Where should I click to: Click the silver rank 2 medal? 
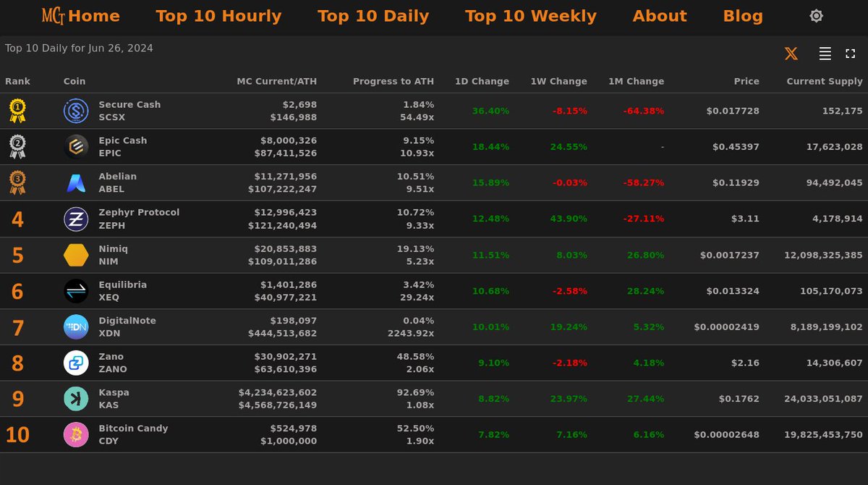click(17, 147)
